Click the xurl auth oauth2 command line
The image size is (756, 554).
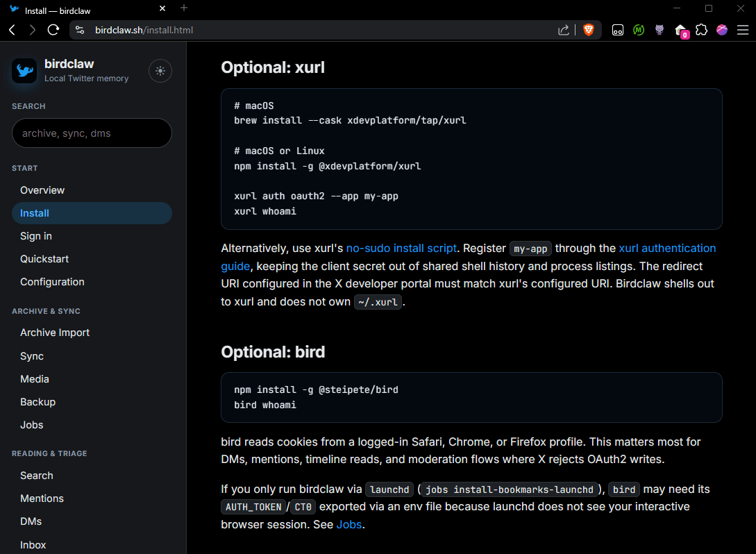pyautogui.click(x=317, y=196)
